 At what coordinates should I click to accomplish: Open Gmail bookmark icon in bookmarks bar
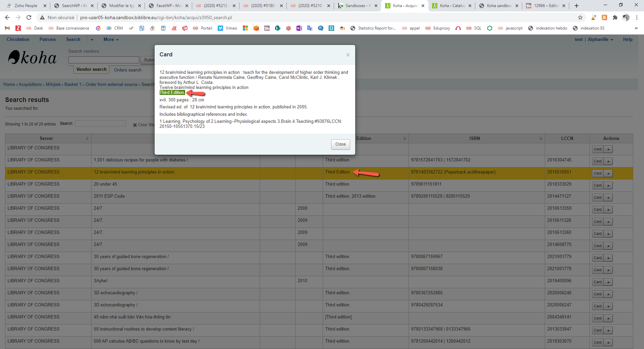point(7,28)
